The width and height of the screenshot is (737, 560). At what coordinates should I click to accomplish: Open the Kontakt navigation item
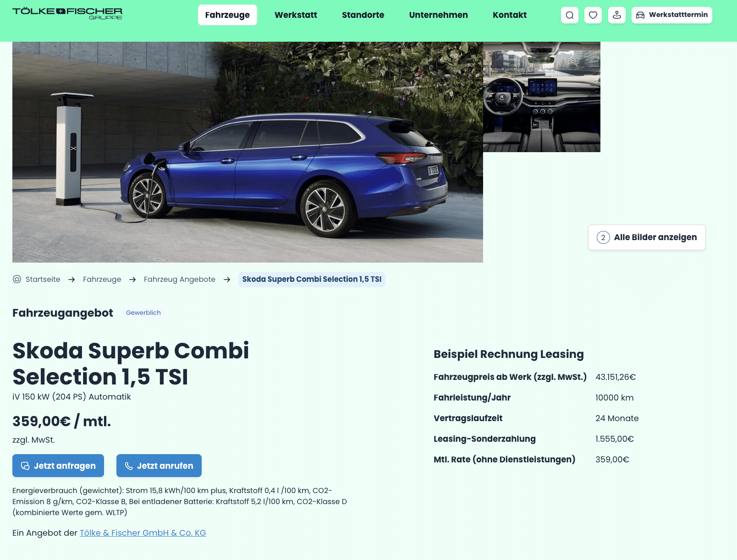[510, 15]
